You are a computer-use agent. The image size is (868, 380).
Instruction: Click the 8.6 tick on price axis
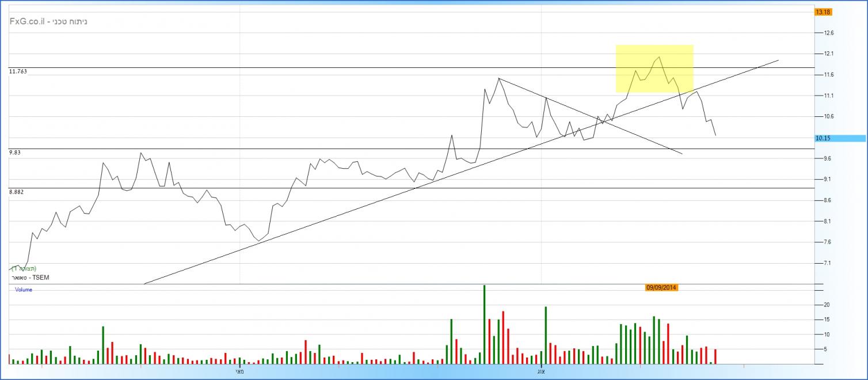829,200
